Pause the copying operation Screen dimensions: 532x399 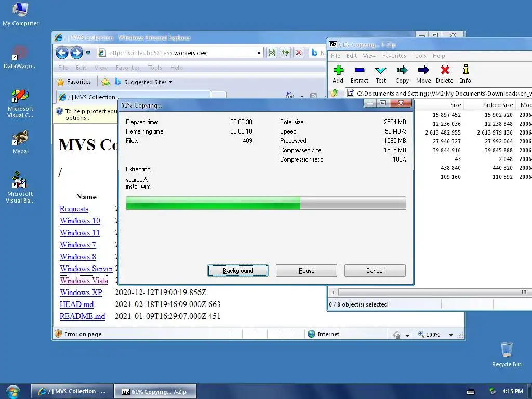click(307, 271)
